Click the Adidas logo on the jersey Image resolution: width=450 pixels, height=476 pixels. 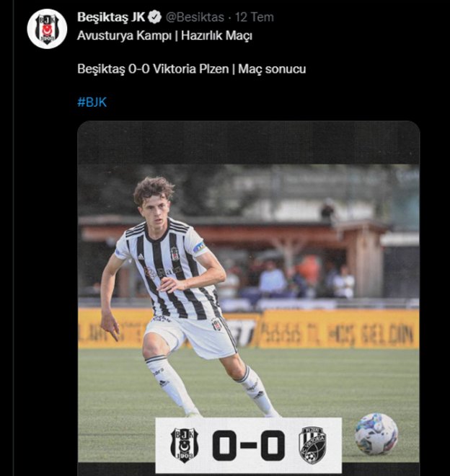coord(141,257)
